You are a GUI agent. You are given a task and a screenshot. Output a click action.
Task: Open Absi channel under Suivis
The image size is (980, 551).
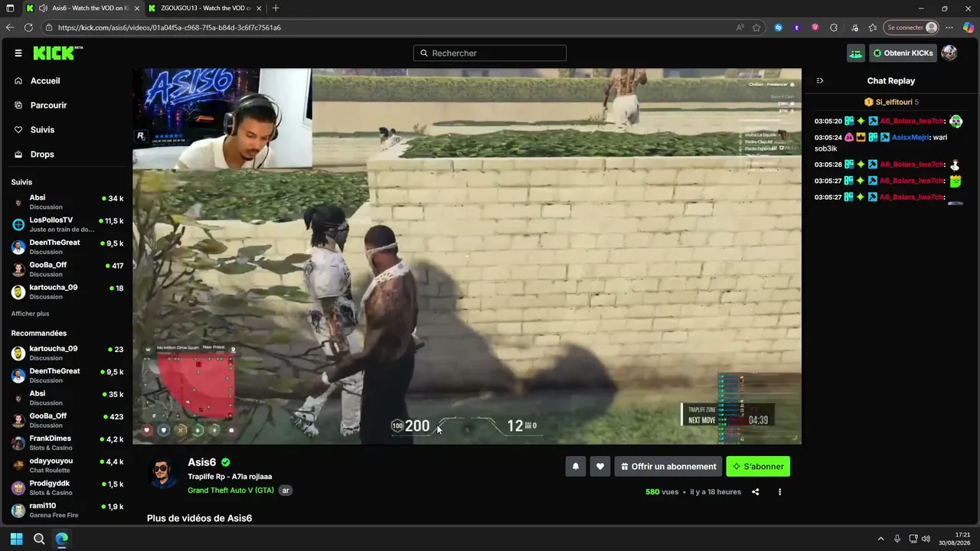(x=67, y=202)
